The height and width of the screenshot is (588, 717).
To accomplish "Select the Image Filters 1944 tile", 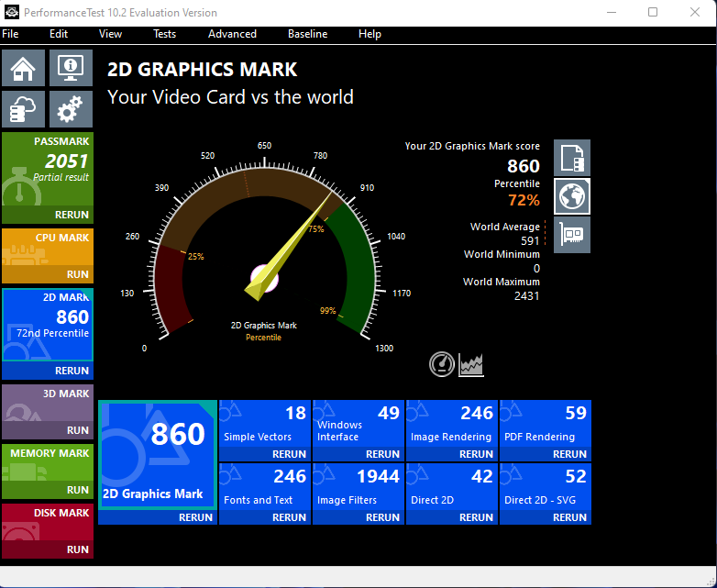I will 358,486.
